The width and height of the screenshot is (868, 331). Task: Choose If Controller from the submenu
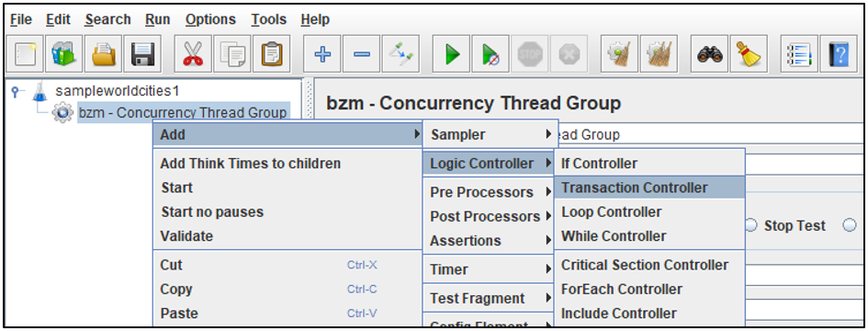650,163
